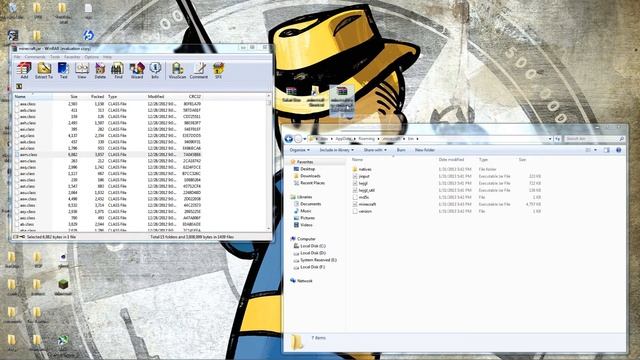Select the blue circular arrows desktop icon
This screenshot has width=640, height=360.
point(88,35)
